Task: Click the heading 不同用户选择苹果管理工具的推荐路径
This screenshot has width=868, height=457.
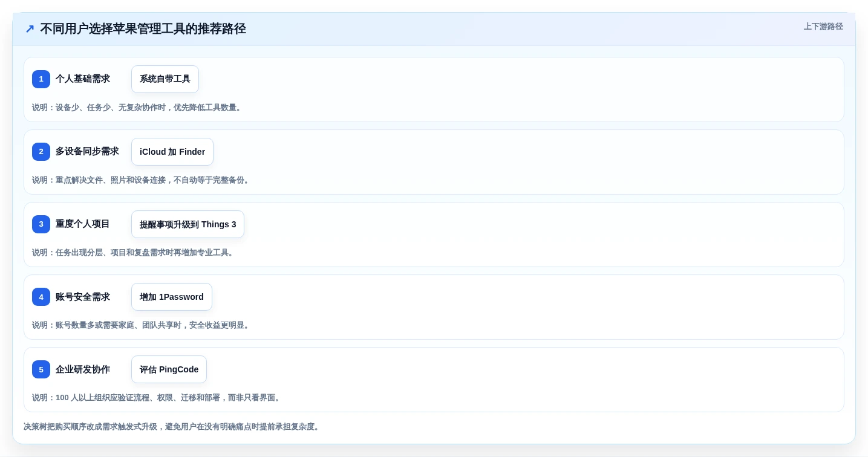Action: (x=143, y=29)
